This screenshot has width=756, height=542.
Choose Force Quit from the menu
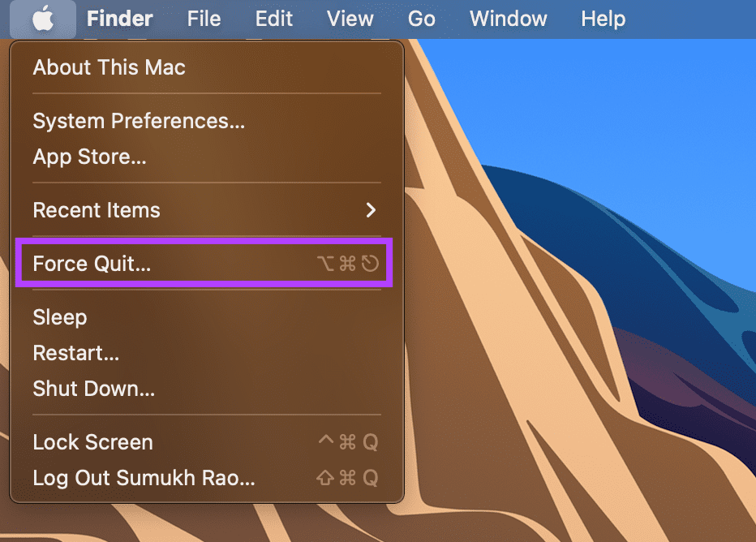point(206,264)
